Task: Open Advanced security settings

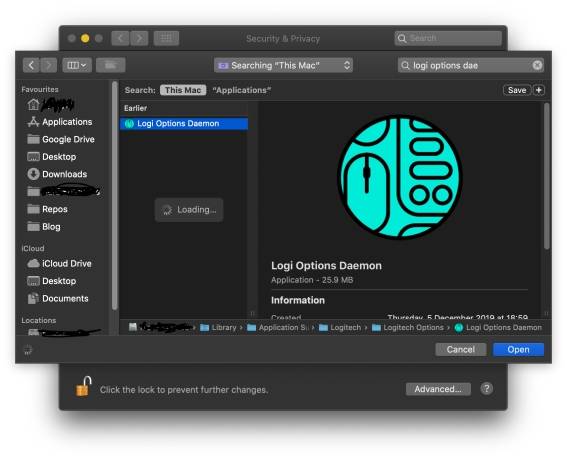Action: 438,389
